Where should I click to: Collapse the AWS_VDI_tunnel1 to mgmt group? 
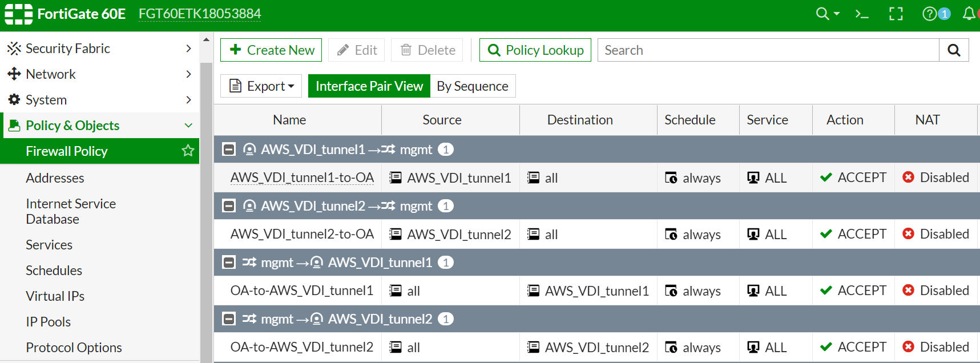click(x=229, y=150)
